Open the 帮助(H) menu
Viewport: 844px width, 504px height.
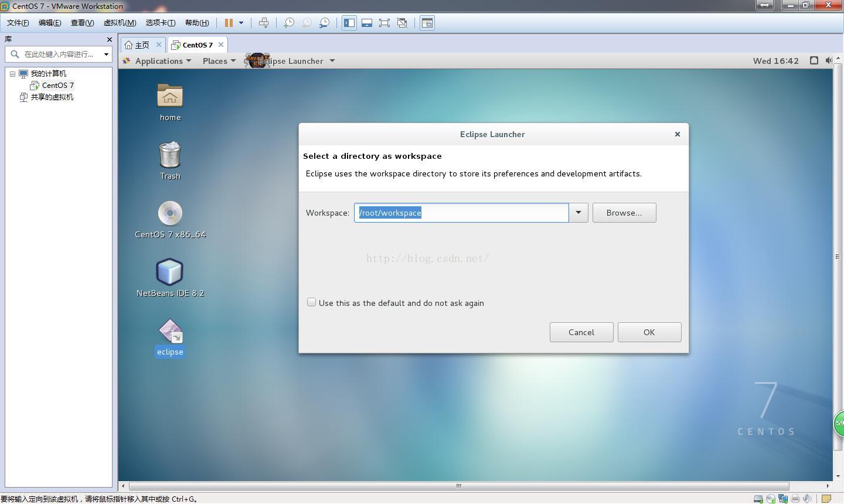pos(197,23)
